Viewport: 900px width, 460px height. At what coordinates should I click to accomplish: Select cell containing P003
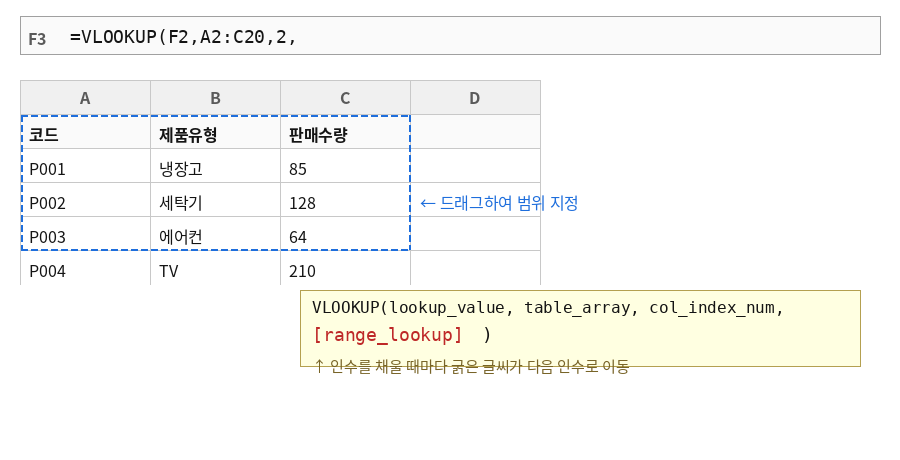click(86, 234)
